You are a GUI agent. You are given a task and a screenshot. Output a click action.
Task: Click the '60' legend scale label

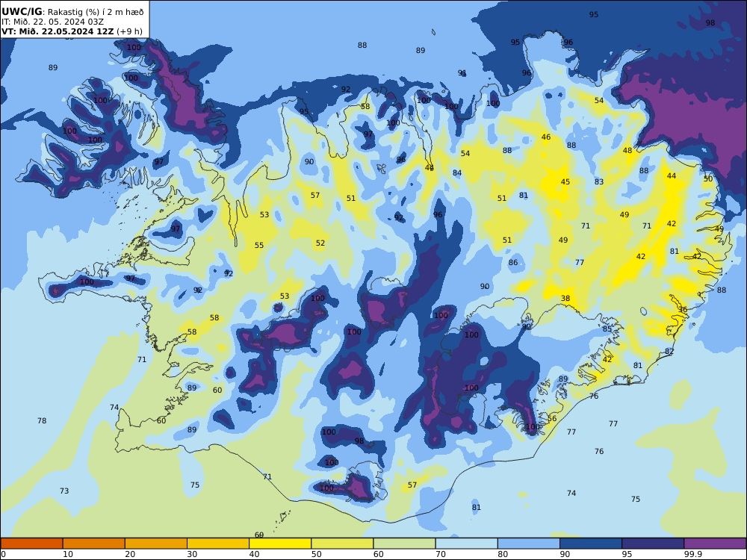378,554
